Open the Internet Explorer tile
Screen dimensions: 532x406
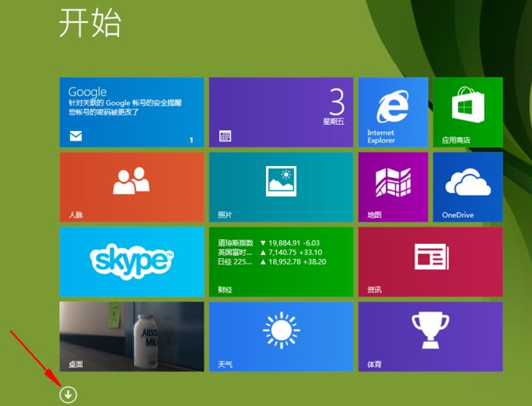click(392, 112)
